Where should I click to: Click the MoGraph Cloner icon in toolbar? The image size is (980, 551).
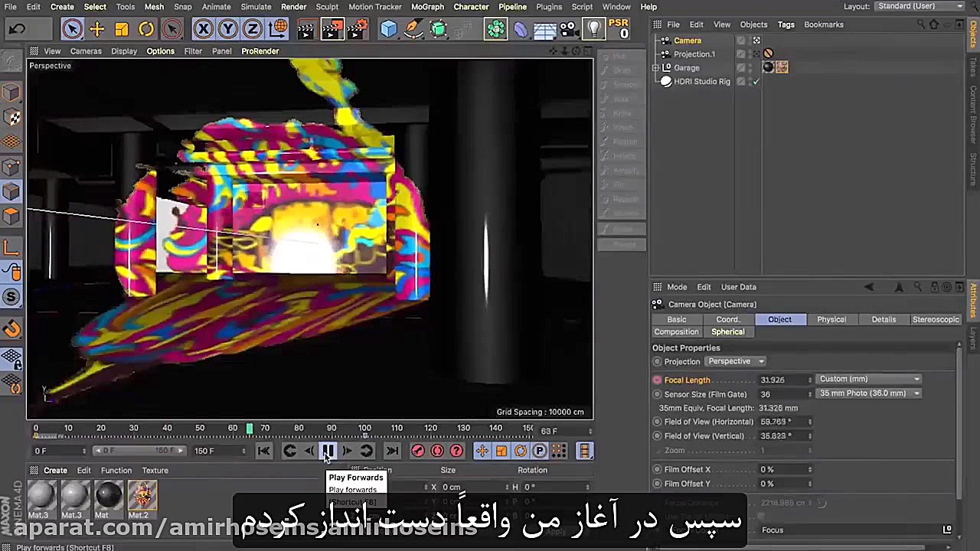coord(495,29)
